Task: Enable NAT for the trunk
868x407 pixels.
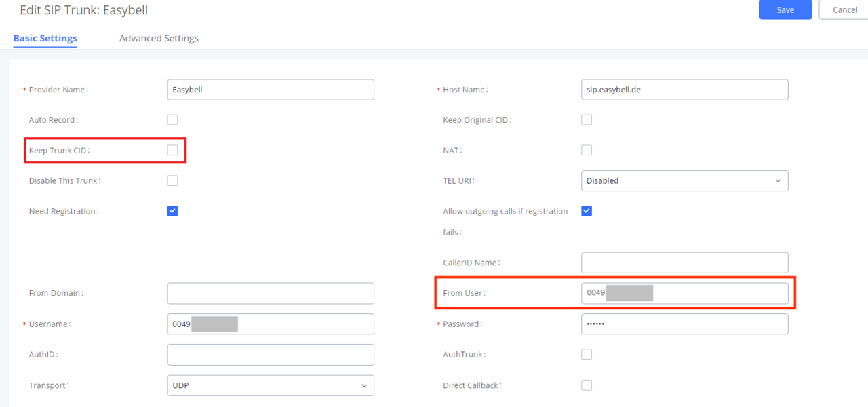Action: (x=587, y=150)
